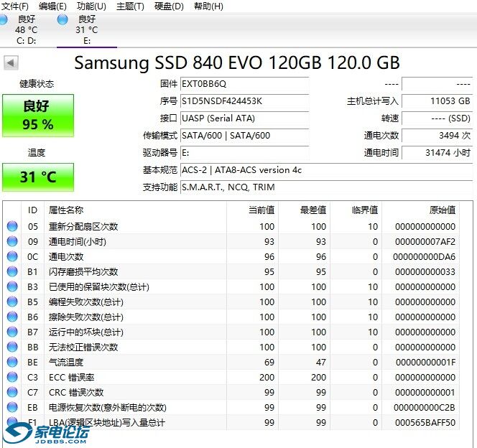Click the 原始值 column header
477x448 pixels.
pyautogui.click(x=420, y=210)
